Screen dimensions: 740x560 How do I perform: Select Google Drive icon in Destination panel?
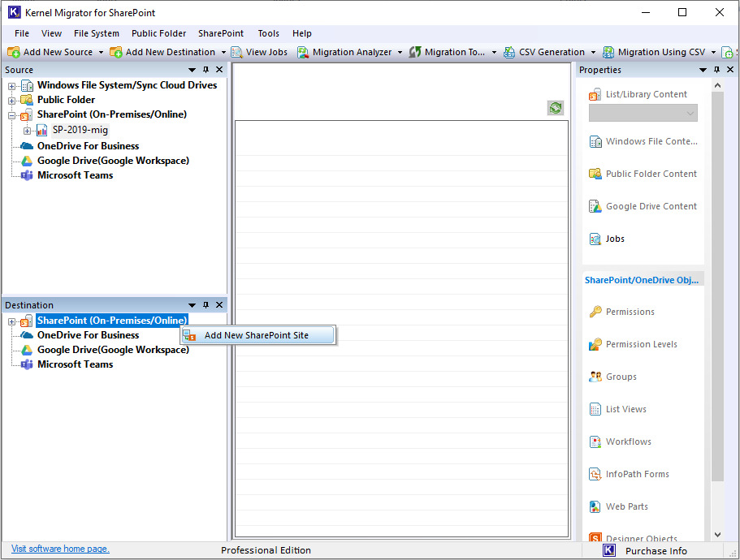(27, 350)
